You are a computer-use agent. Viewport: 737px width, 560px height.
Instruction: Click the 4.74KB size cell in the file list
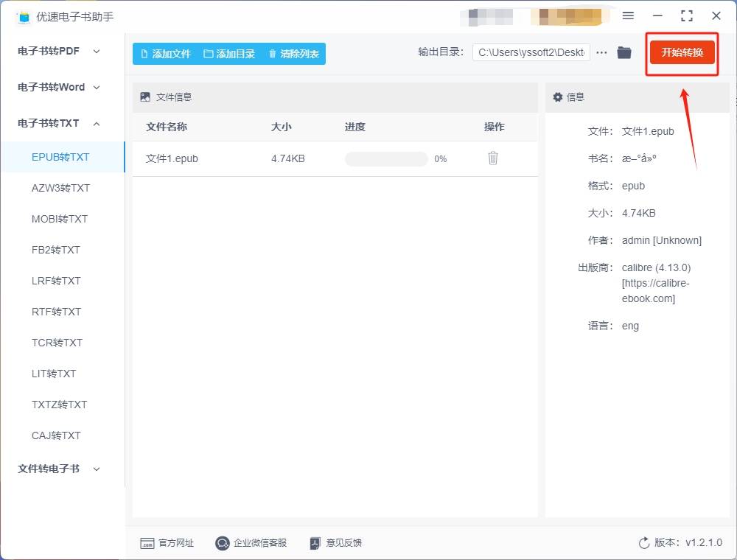tap(288, 159)
